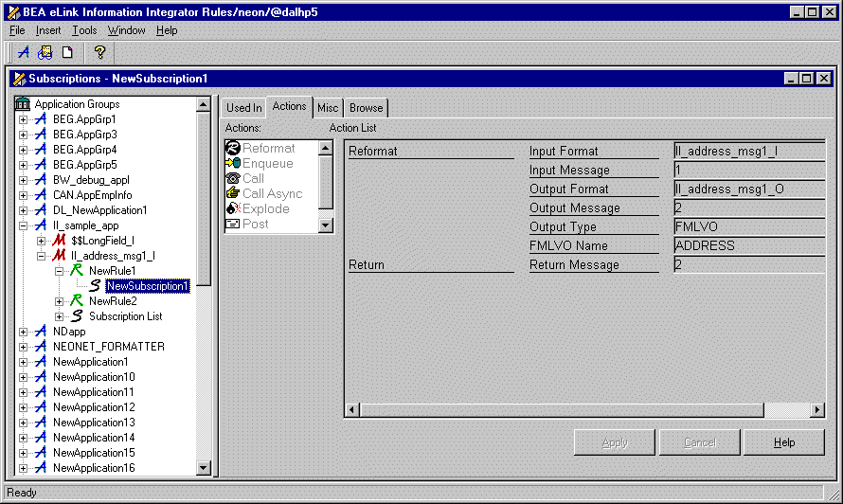
Task: Collapse the II_sample_app tree node
Action: 23,225
